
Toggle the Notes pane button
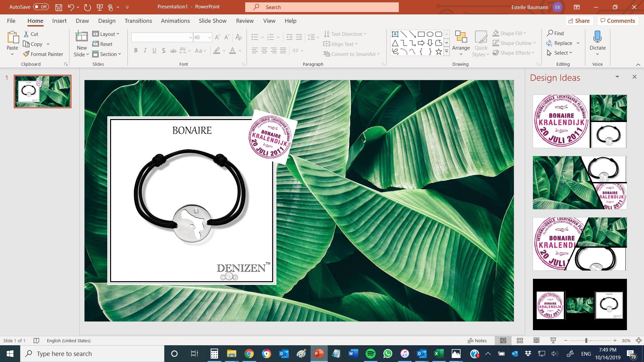477,341
